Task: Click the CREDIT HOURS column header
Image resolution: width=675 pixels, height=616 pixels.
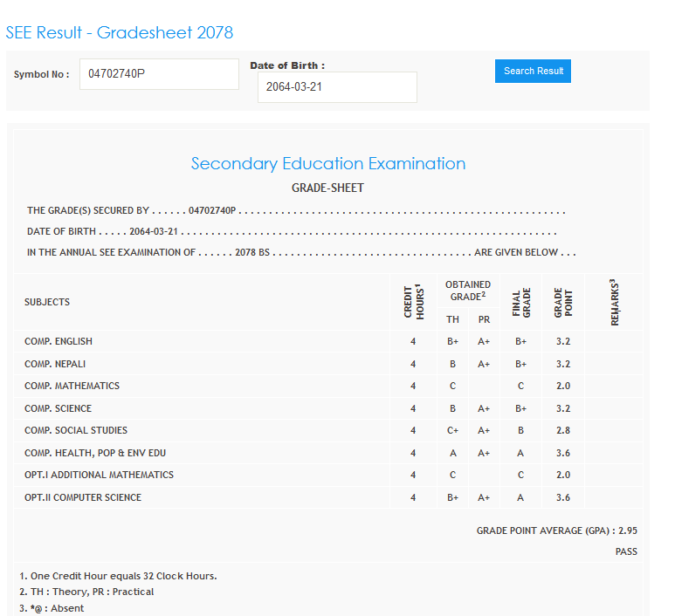Action: pos(413,302)
